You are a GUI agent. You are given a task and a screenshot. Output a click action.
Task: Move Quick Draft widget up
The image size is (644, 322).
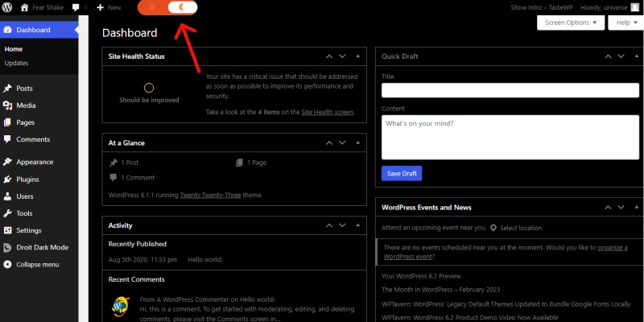pos(608,56)
